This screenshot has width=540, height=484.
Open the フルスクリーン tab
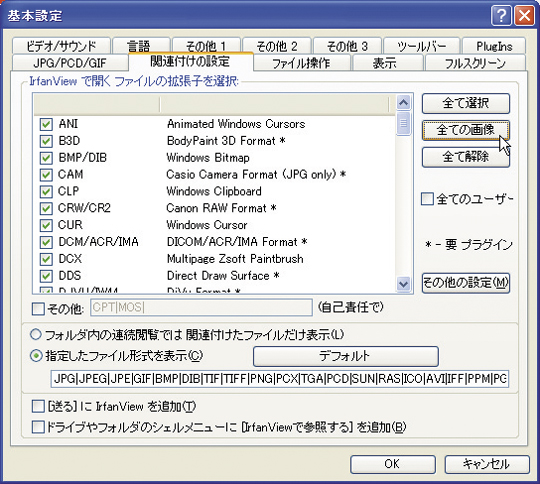475,63
